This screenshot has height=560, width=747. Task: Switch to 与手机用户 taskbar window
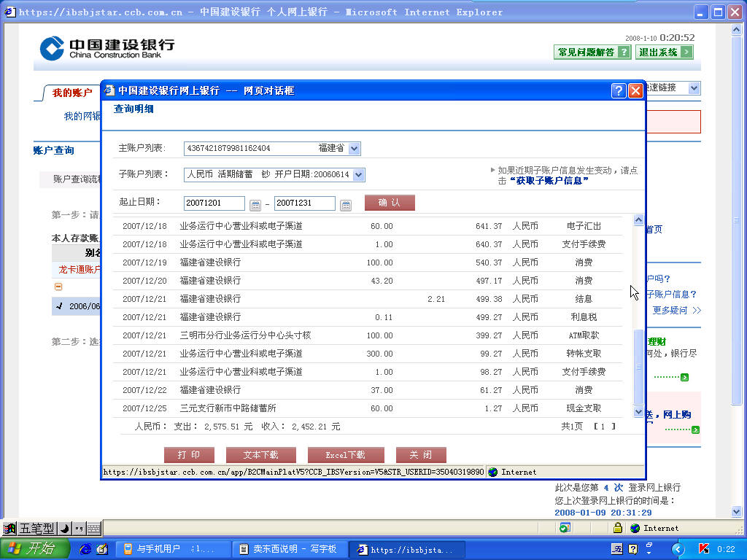[x=173, y=549]
